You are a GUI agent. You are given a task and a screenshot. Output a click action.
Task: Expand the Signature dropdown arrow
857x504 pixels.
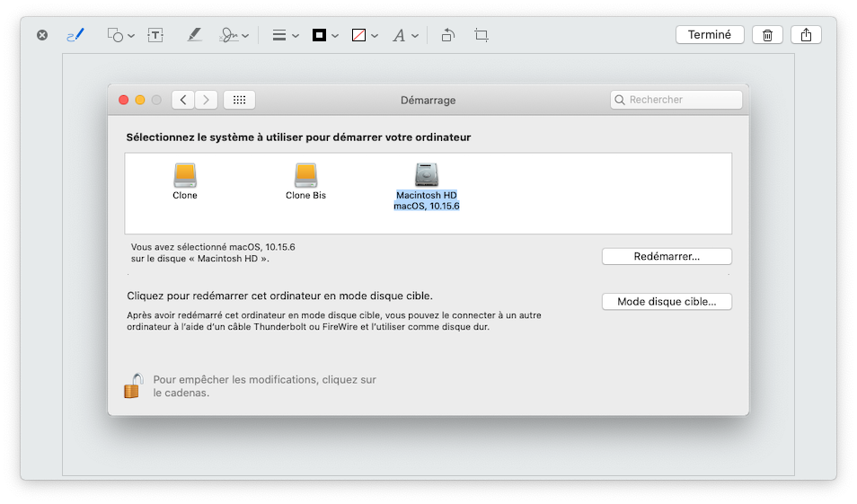click(x=245, y=36)
